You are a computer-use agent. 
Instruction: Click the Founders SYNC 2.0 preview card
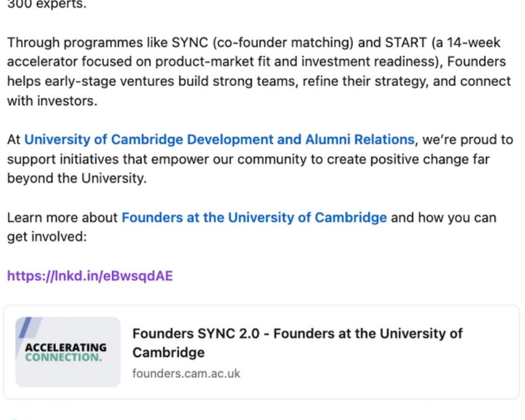pos(262,350)
